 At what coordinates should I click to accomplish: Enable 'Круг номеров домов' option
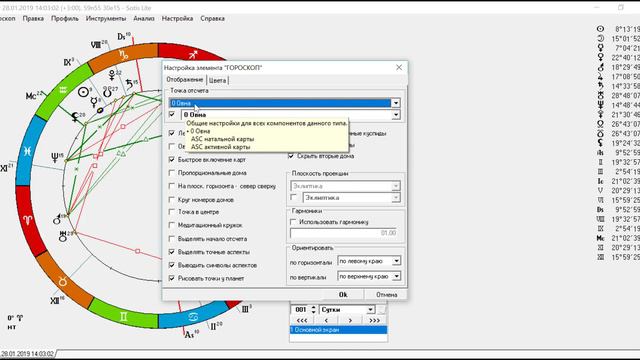coord(171,200)
